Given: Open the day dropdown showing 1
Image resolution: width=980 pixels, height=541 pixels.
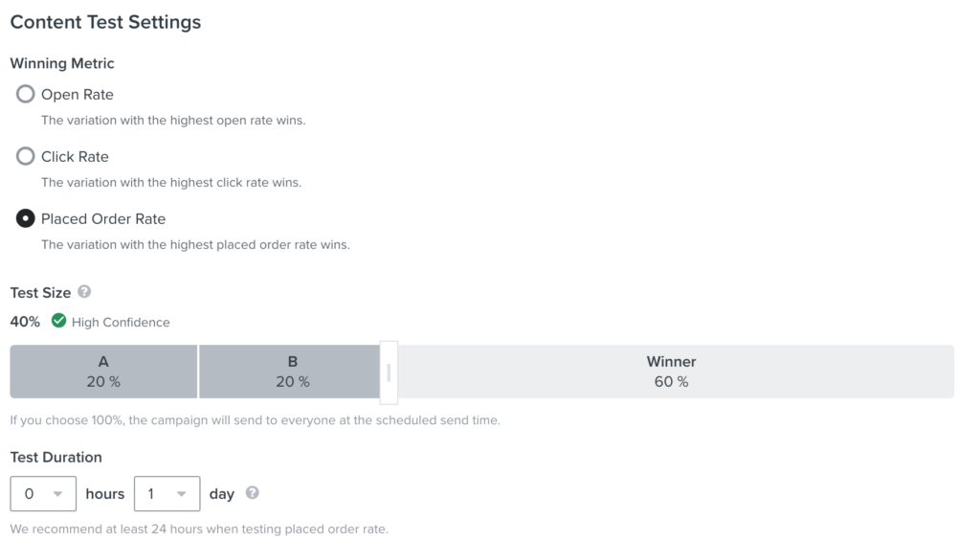Looking at the screenshot, I should pyautogui.click(x=167, y=493).
